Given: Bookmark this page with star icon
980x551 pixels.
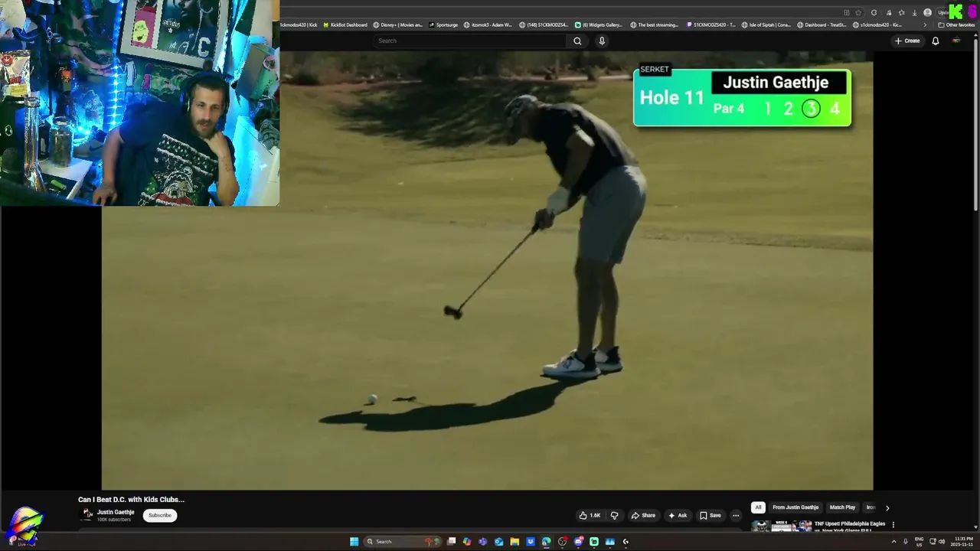Looking at the screenshot, I should pos(858,13).
